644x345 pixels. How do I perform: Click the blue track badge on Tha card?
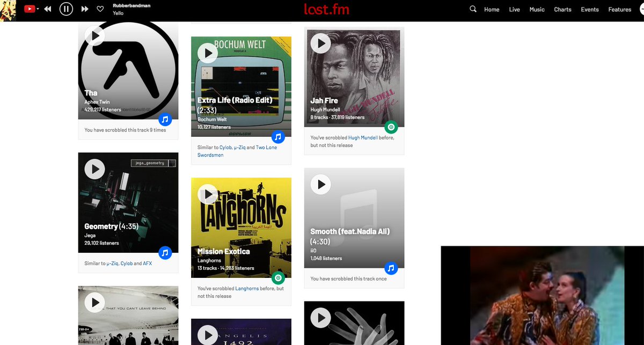click(x=165, y=119)
